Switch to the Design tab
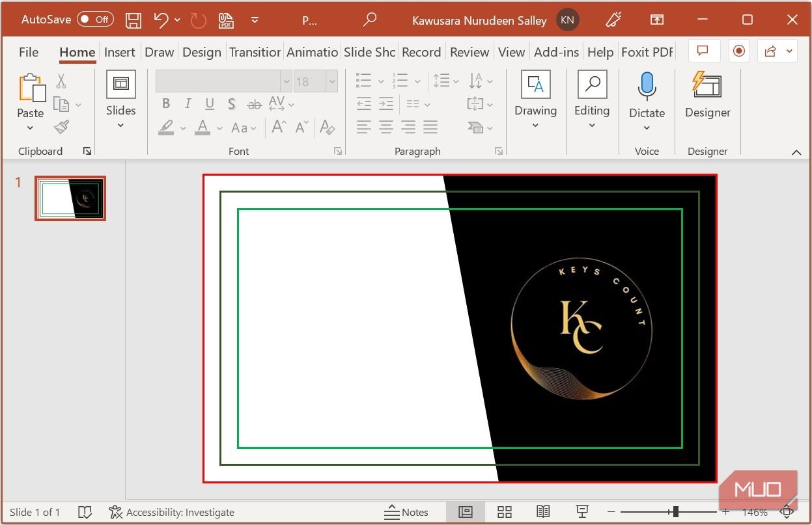The width and height of the screenshot is (812, 525). pyautogui.click(x=202, y=52)
